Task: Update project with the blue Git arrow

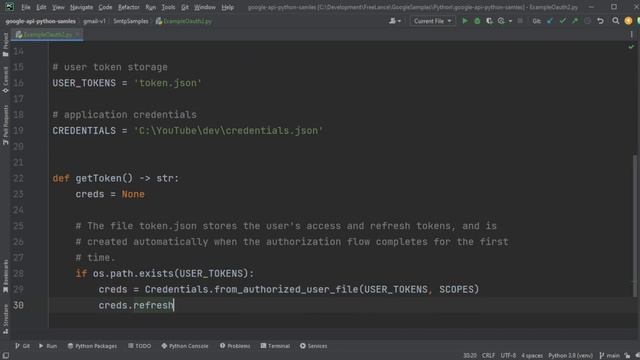Action: click(x=550, y=21)
